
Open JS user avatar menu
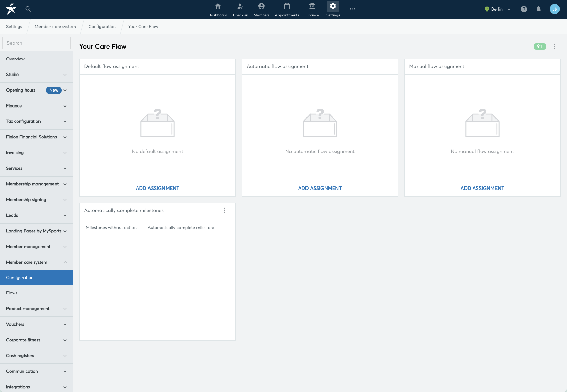[x=555, y=9]
